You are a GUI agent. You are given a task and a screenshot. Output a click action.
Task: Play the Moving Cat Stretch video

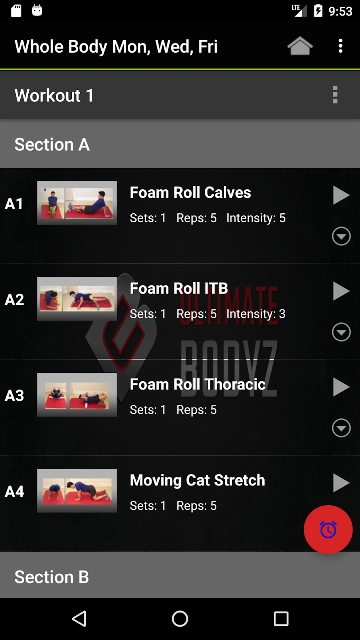[x=341, y=483]
